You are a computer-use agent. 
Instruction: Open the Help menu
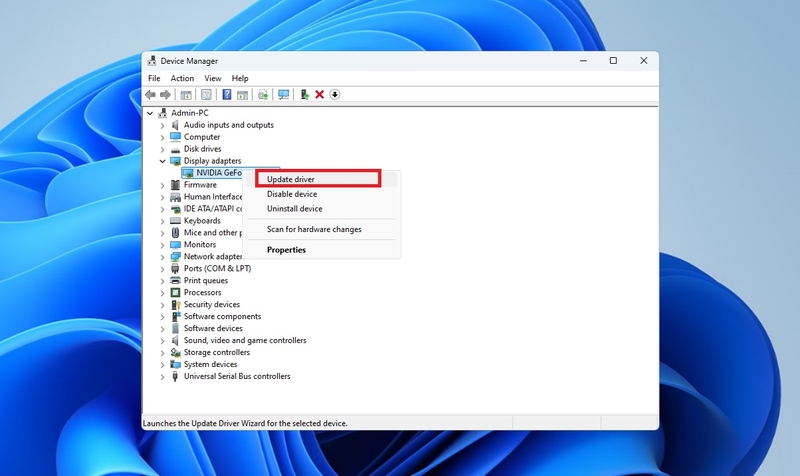coord(240,78)
